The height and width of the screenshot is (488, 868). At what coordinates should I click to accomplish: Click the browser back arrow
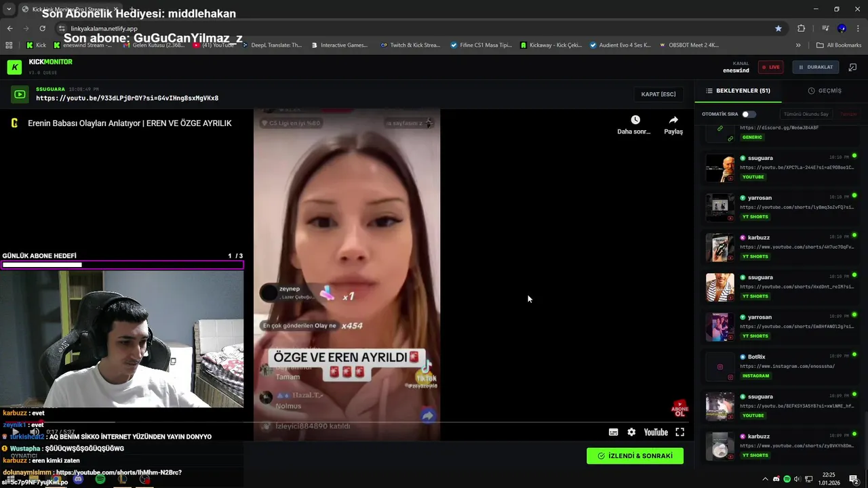9,28
